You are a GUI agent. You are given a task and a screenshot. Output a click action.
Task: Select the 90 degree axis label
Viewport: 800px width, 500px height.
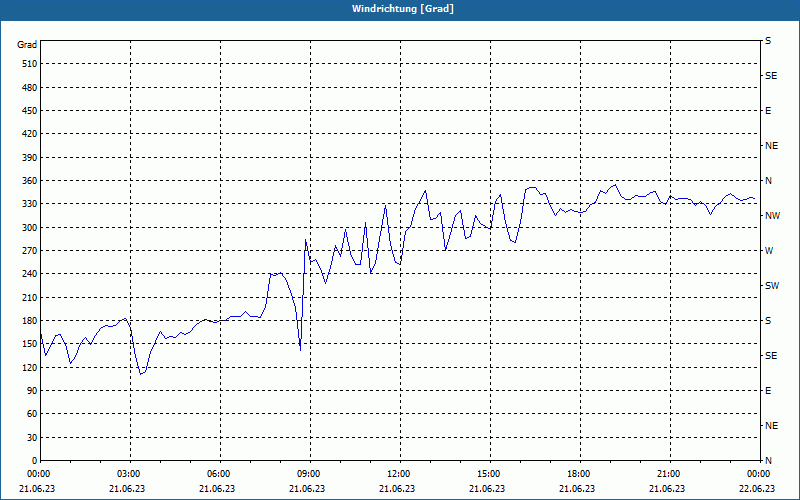coord(32,390)
